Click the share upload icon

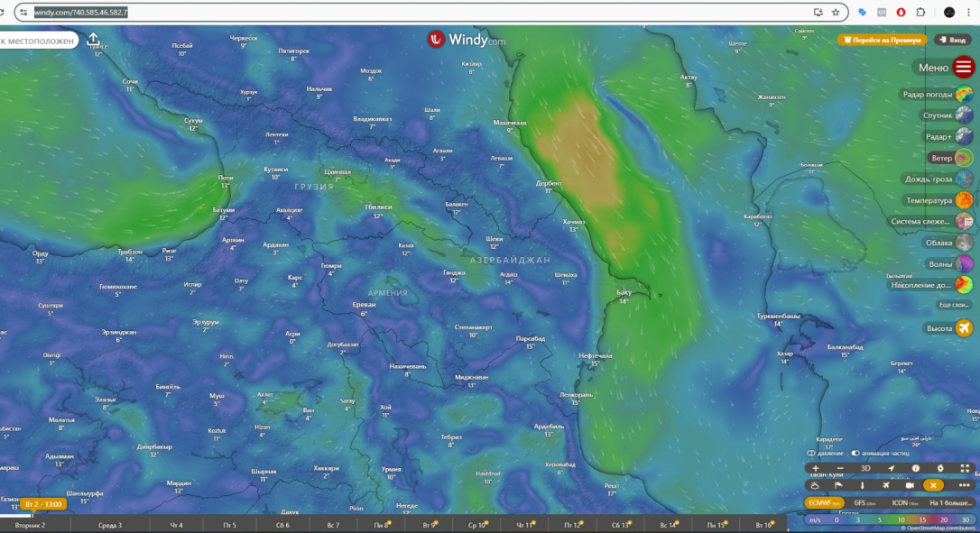click(x=94, y=40)
